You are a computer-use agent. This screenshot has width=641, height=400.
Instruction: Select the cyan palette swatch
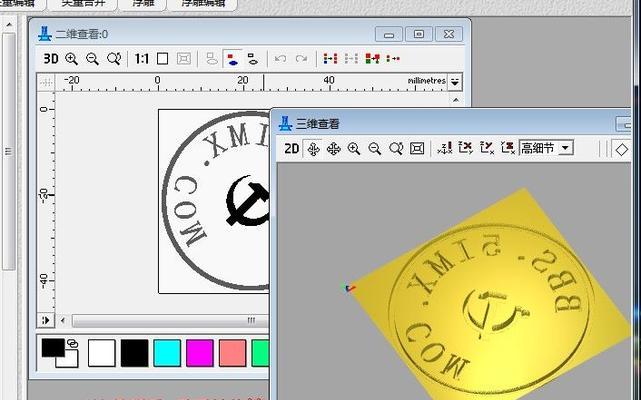point(167,353)
